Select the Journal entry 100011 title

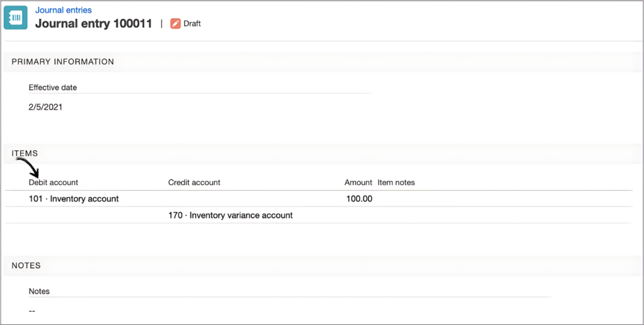pyautogui.click(x=94, y=23)
